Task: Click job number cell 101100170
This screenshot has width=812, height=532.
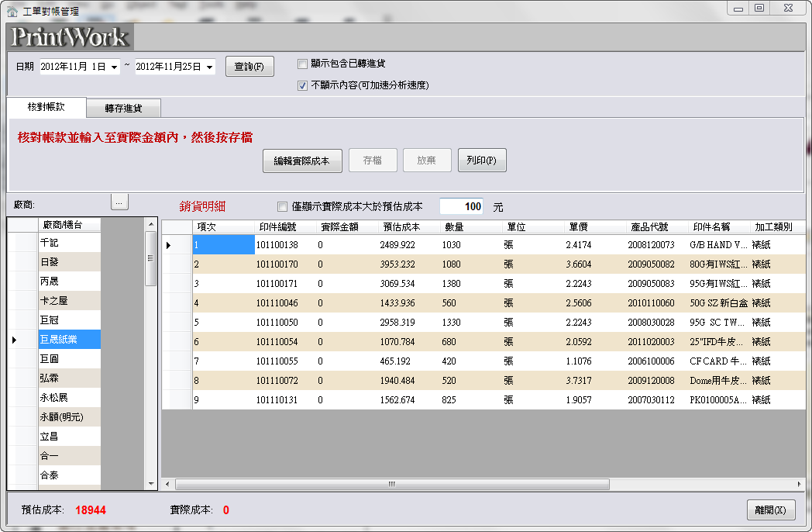Action: coord(285,264)
